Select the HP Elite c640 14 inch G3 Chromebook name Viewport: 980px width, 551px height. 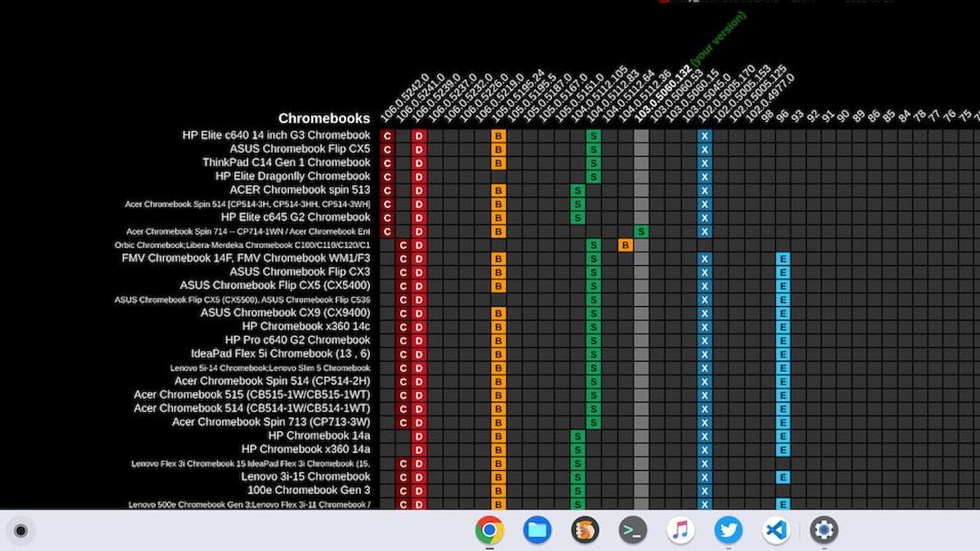click(x=276, y=136)
